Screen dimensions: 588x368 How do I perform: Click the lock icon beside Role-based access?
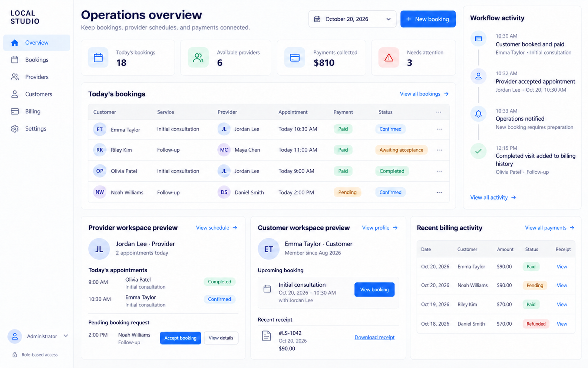tap(14, 355)
